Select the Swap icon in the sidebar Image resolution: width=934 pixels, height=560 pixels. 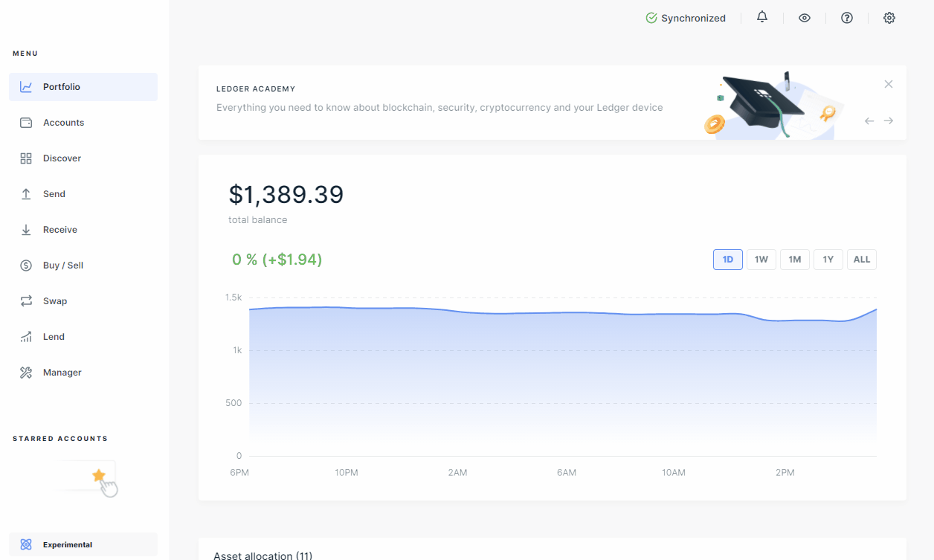pyautogui.click(x=25, y=300)
